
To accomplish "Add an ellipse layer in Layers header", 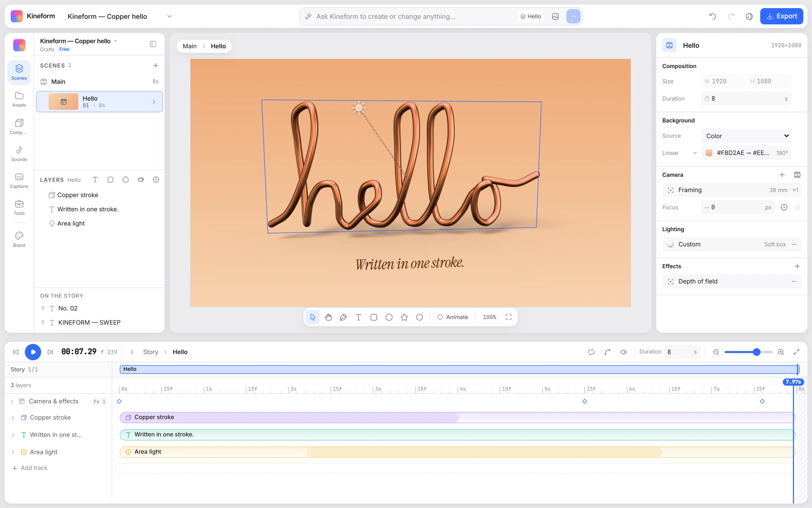I will click(126, 180).
